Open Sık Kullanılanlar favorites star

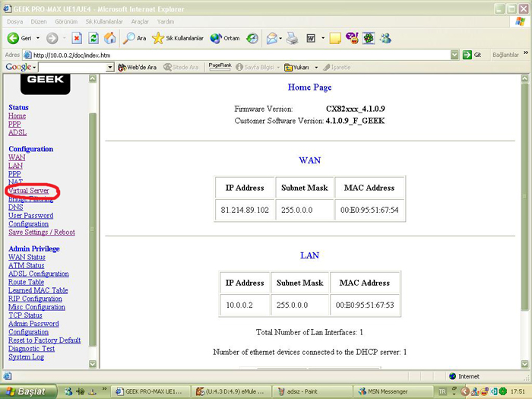(177, 38)
